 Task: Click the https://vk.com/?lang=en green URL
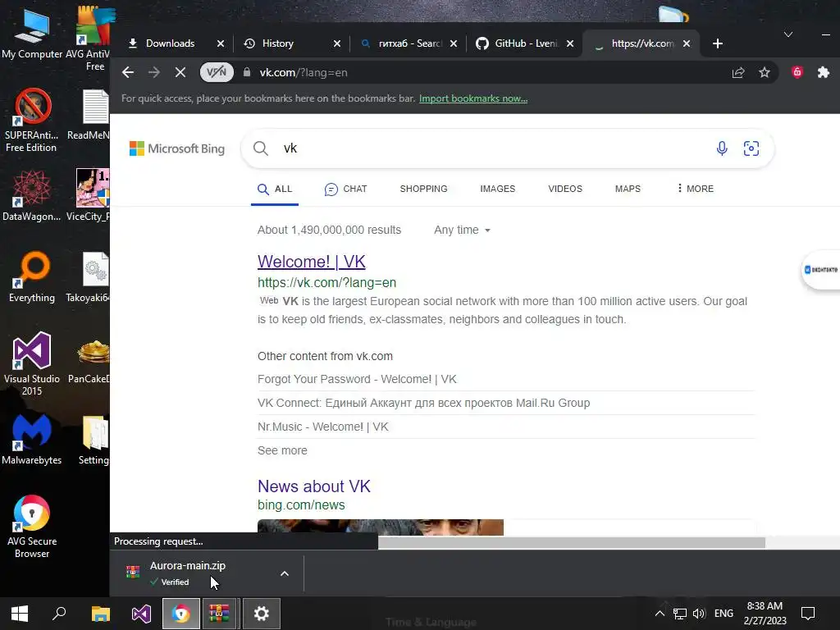click(326, 282)
